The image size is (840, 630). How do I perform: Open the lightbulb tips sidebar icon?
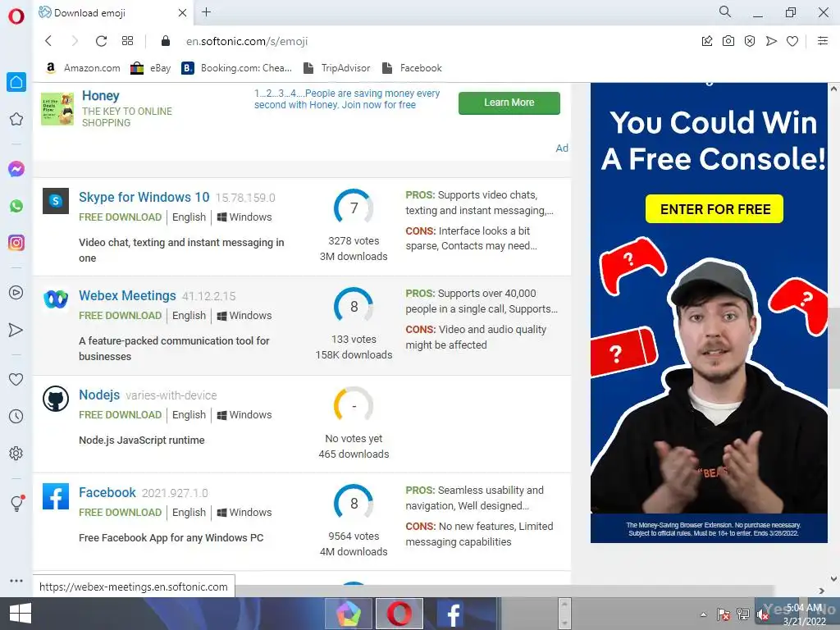[16, 503]
